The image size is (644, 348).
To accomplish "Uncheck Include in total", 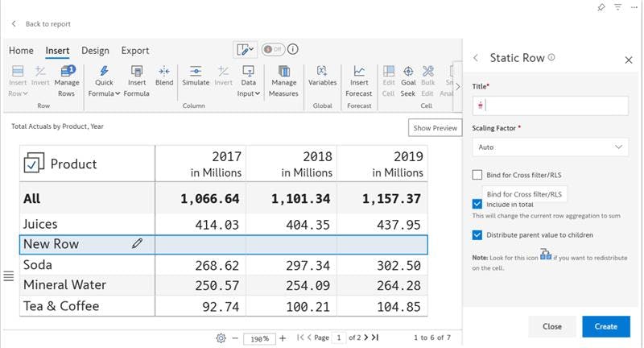I will pos(477,204).
